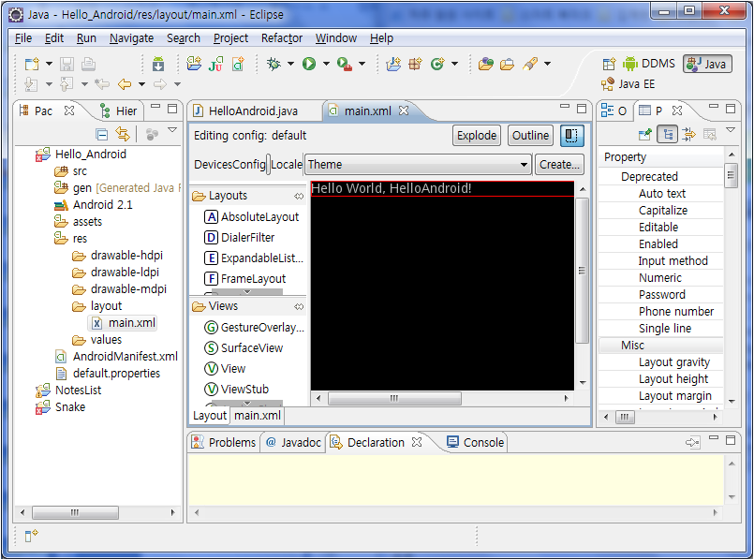Click the layout canvas vertical scrollbar thumb
Screen dimensions: 754x560
tap(582, 270)
